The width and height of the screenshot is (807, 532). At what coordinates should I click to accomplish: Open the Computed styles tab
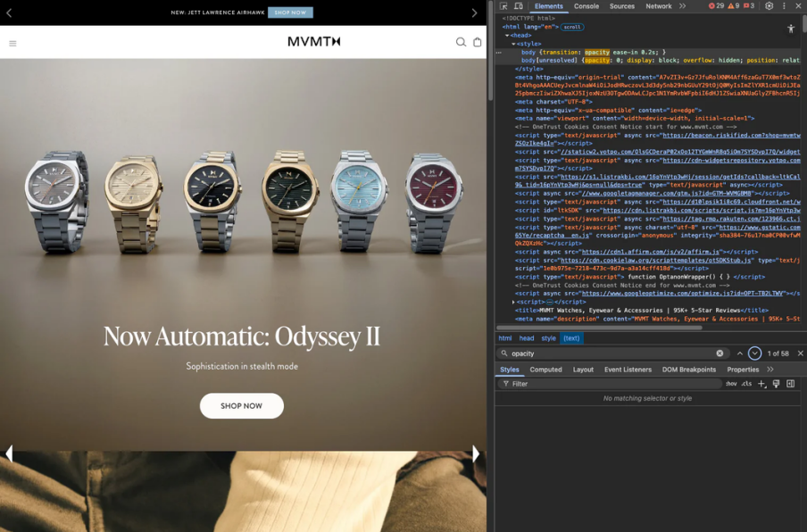pyautogui.click(x=545, y=370)
